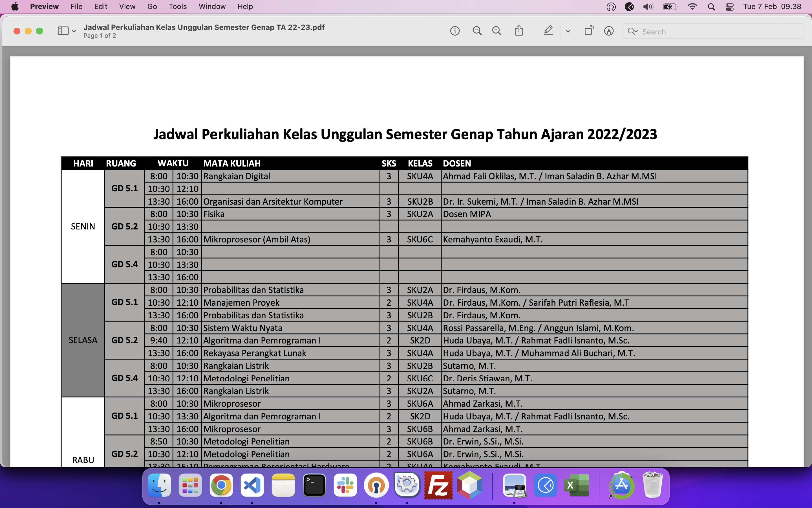
Task: Click the Search field in toolbar
Action: point(713,32)
